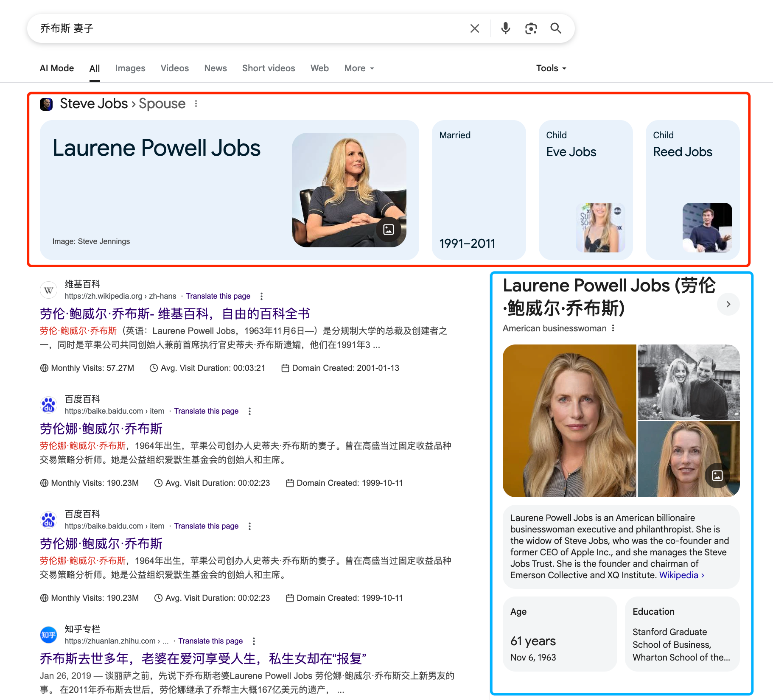Screen dimensions: 773x700
Task: Click the second Baidu Baike paw favicon
Action: click(48, 520)
